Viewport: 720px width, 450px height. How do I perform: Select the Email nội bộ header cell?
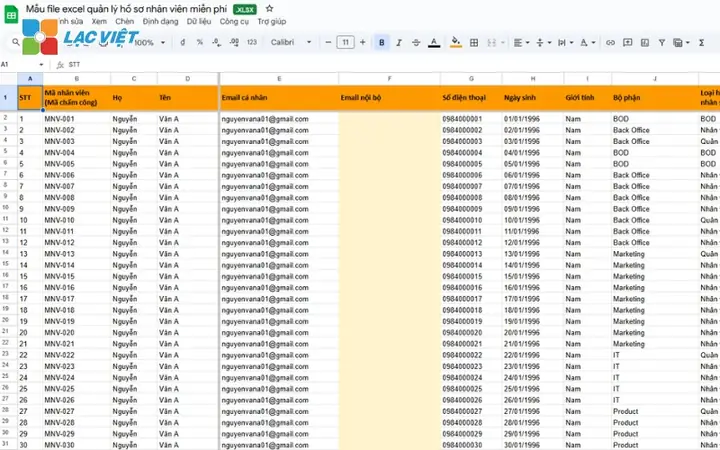tap(389, 97)
